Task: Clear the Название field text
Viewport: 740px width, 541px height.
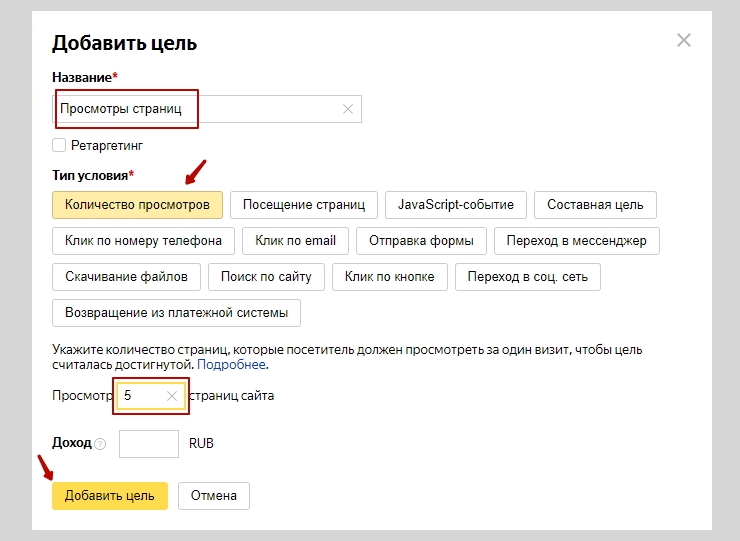Action: [x=348, y=109]
